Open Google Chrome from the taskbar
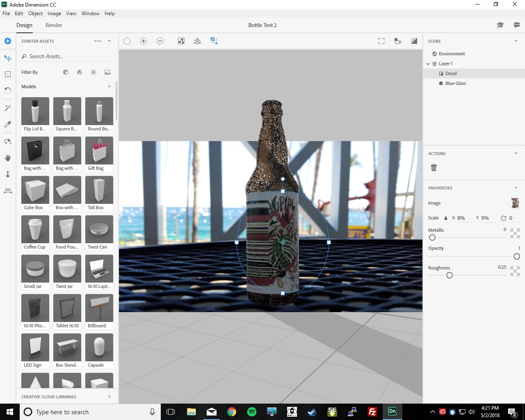The width and height of the screenshot is (525, 420). point(232,412)
